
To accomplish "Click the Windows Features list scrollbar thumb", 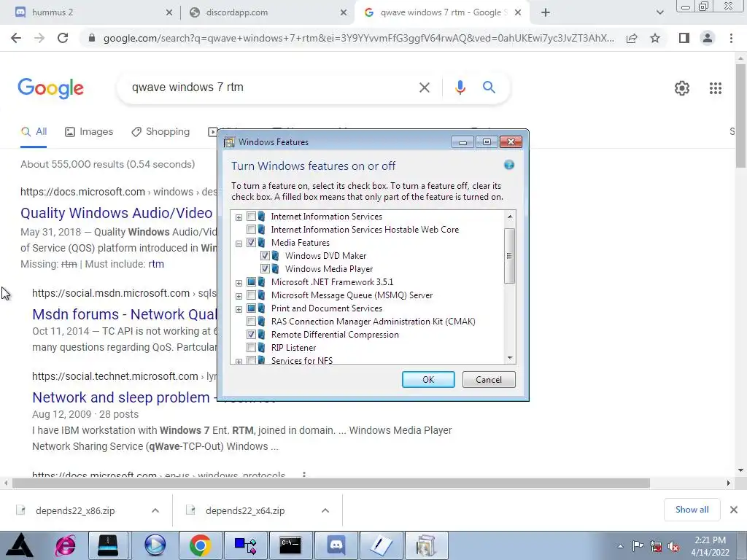I will click(x=509, y=256).
